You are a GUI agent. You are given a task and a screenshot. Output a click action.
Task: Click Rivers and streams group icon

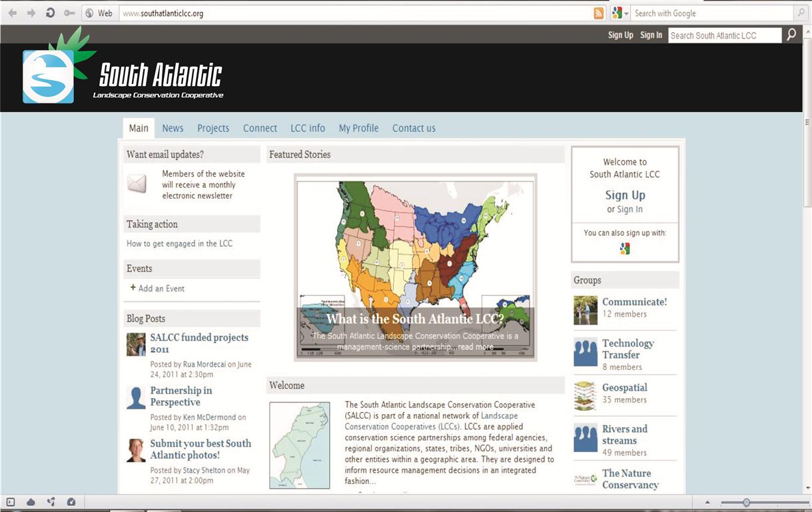pos(586,437)
